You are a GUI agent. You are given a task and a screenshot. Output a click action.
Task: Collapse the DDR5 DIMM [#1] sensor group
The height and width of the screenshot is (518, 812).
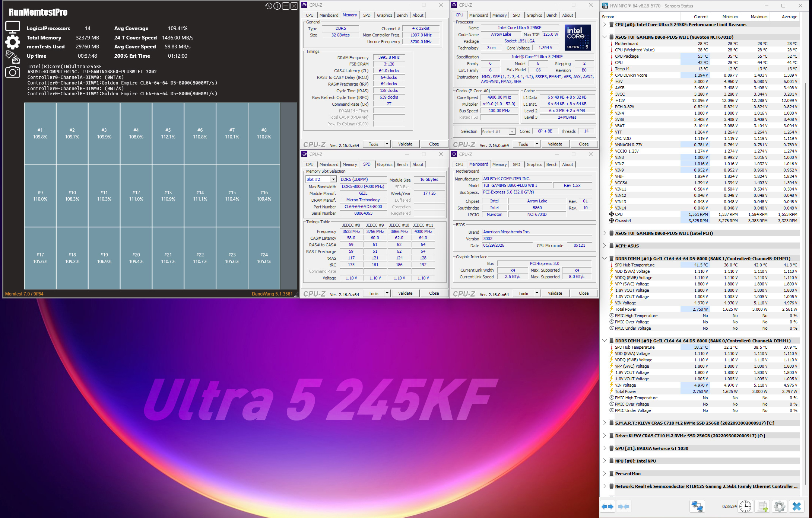coord(605,259)
